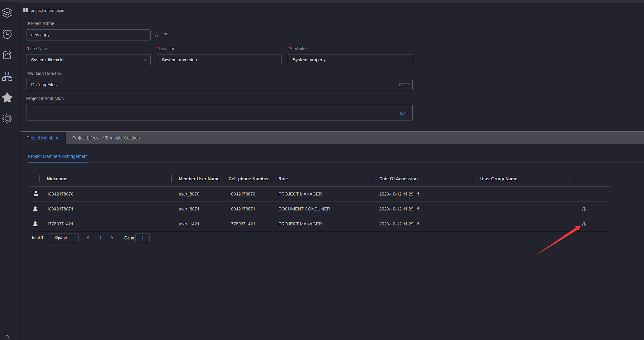Open the favorites star icon in sidebar

click(7, 97)
